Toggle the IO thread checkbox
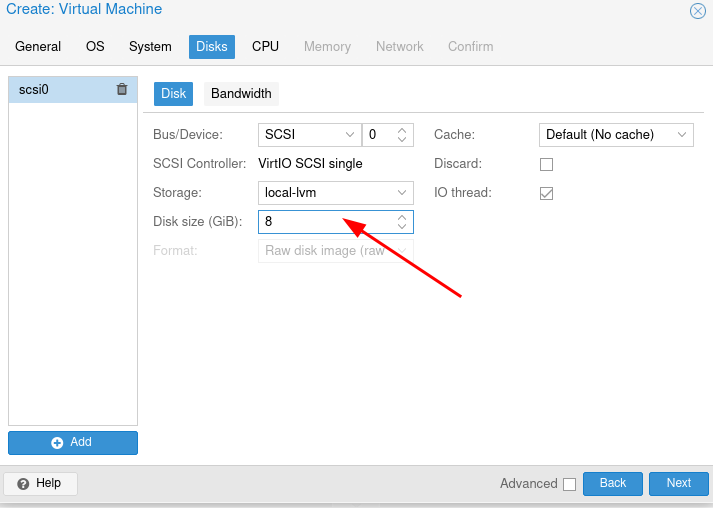The width and height of the screenshot is (713, 508). tap(546, 193)
